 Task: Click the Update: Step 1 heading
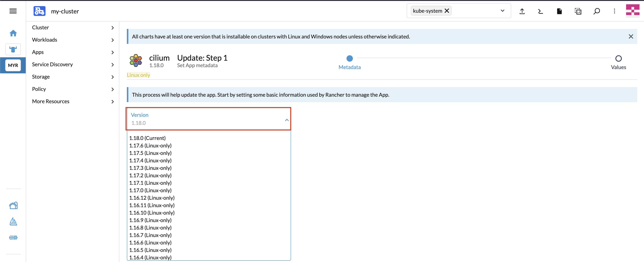coord(202,58)
